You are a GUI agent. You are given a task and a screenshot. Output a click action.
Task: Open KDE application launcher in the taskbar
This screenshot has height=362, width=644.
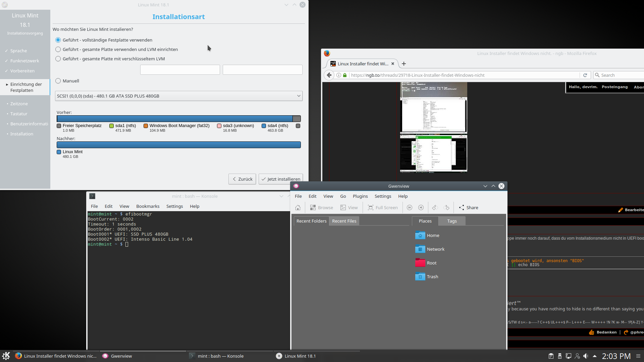(6, 356)
